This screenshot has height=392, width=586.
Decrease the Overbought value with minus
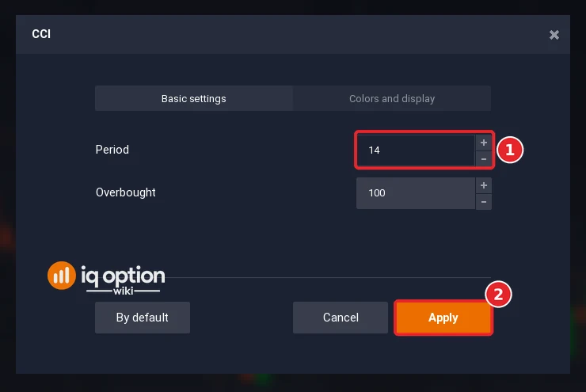[484, 202]
